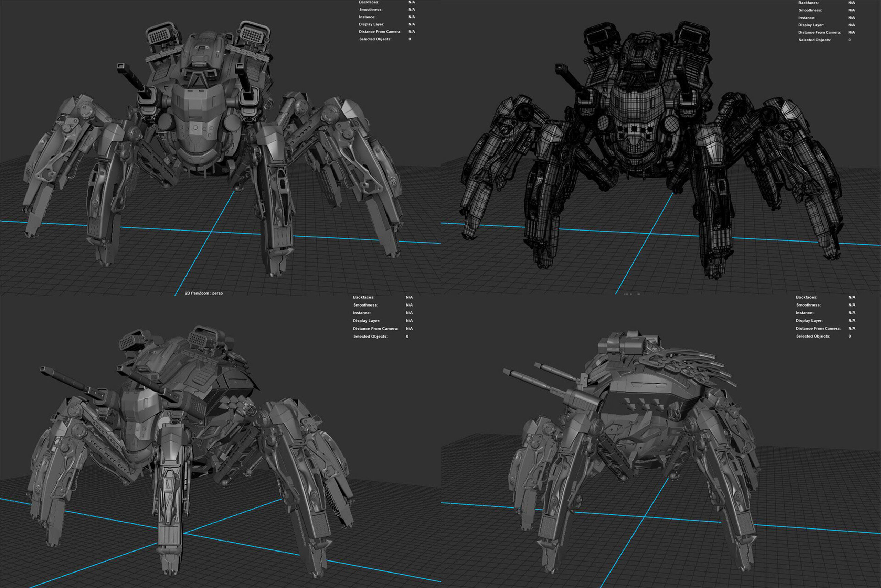The width and height of the screenshot is (881, 588).
Task: Select 'Display Layer:' label in rear view
Action: tap(809, 321)
